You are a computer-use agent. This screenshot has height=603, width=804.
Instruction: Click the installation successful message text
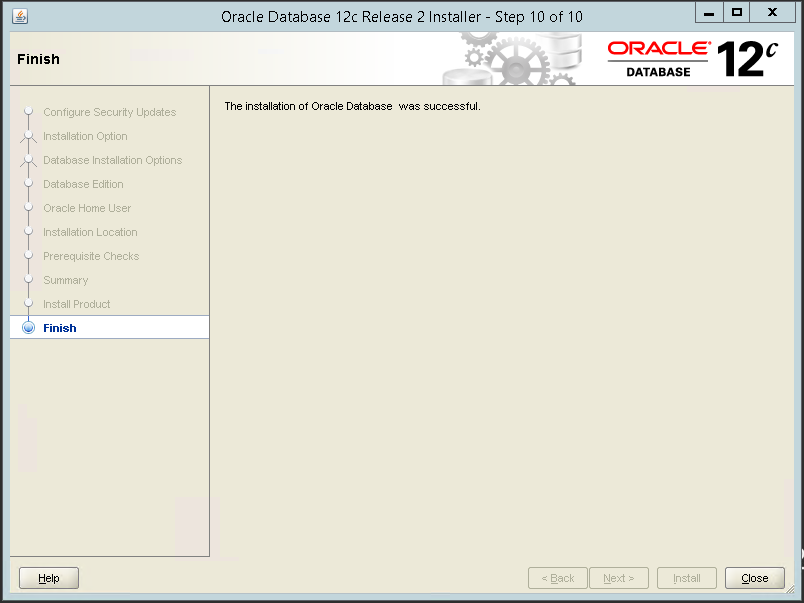352,106
